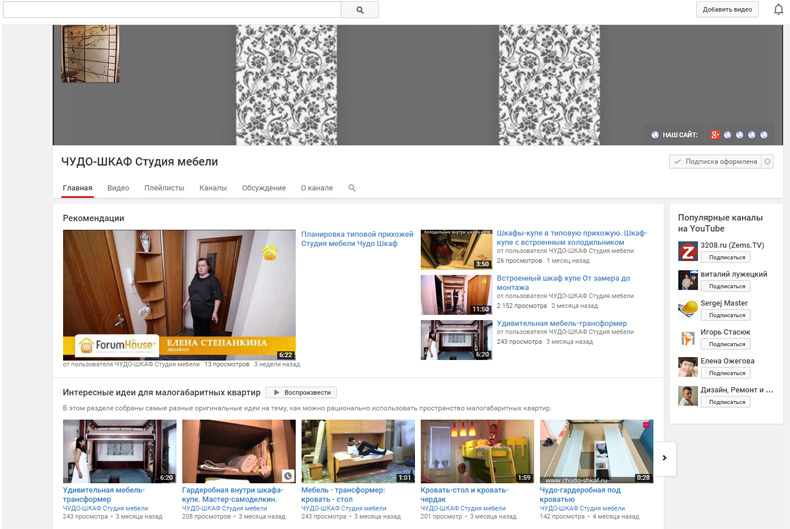This screenshot has width=790, height=529.
Task: Open Мебель - трансформер: кровать - стол title
Action: 343,494
